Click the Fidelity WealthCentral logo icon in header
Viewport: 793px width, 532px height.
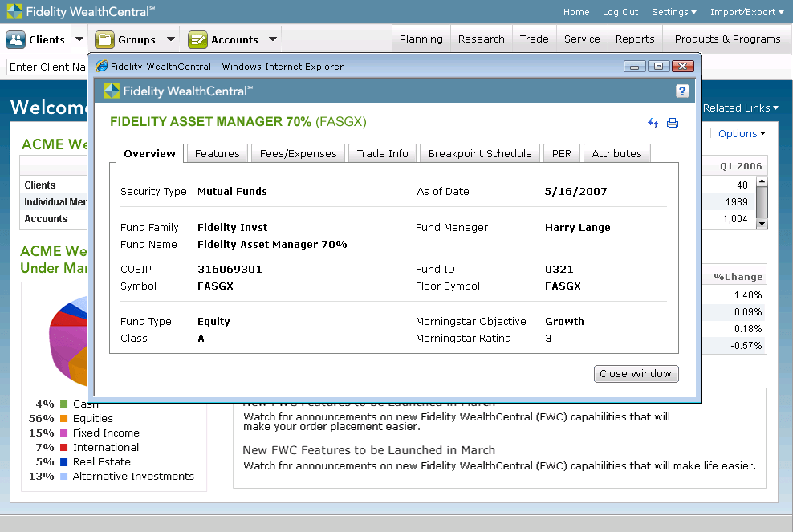(14, 11)
